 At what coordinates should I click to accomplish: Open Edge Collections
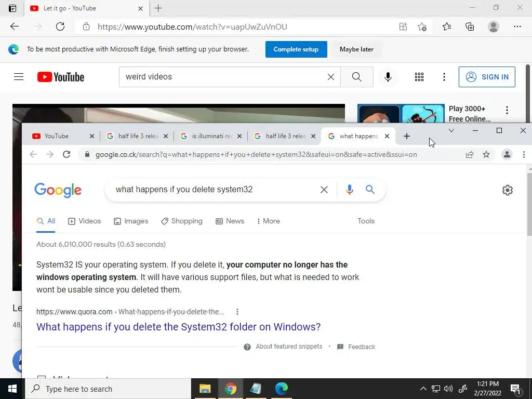tap(470, 26)
